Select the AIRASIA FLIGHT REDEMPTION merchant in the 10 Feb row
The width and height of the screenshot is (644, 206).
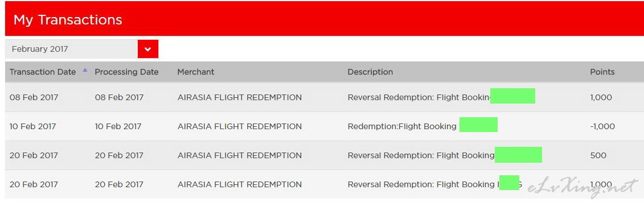point(240,126)
